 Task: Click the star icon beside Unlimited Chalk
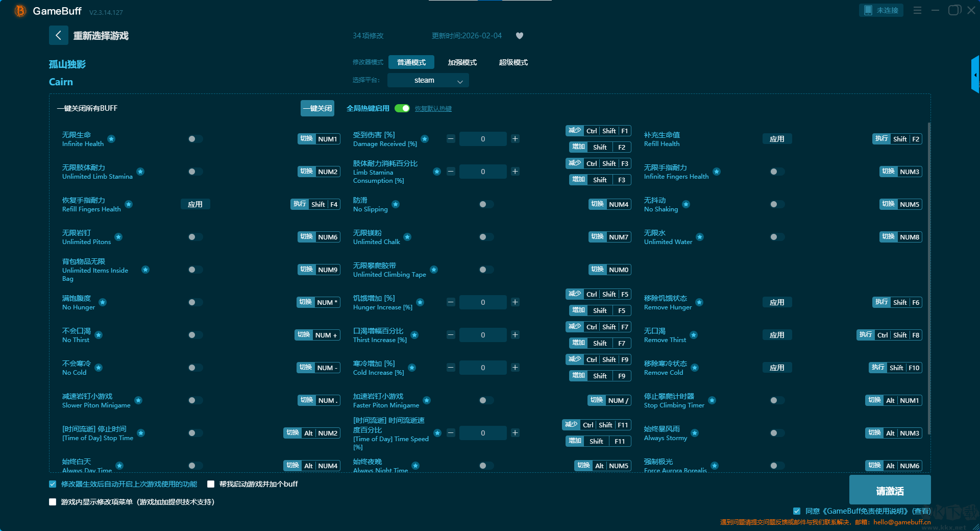[x=407, y=237]
